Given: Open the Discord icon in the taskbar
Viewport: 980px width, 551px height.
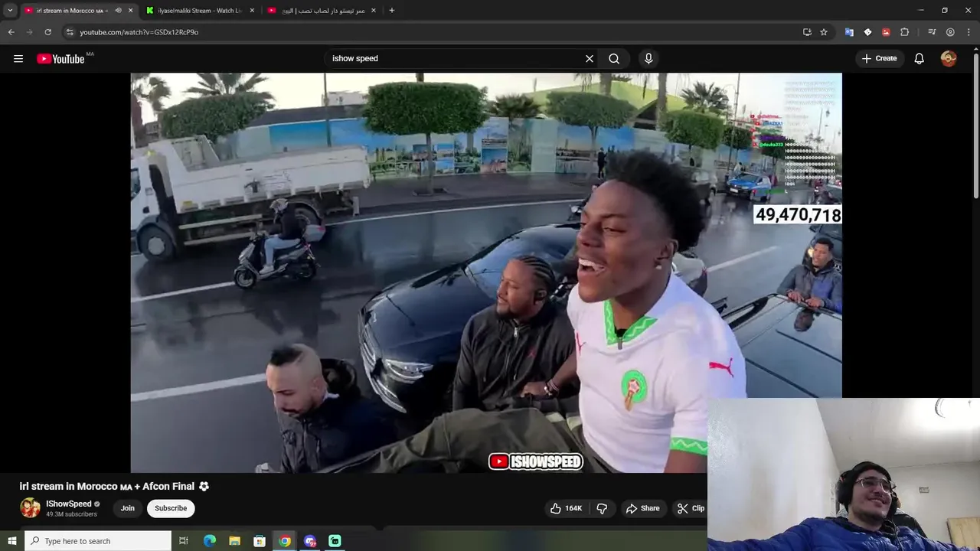Looking at the screenshot, I should (310, 541).
